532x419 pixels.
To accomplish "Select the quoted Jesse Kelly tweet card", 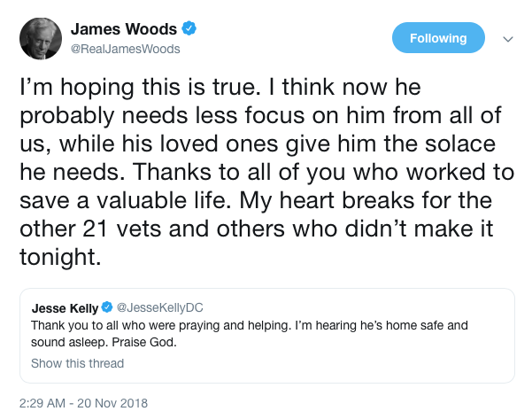I will tap(267, 336).
